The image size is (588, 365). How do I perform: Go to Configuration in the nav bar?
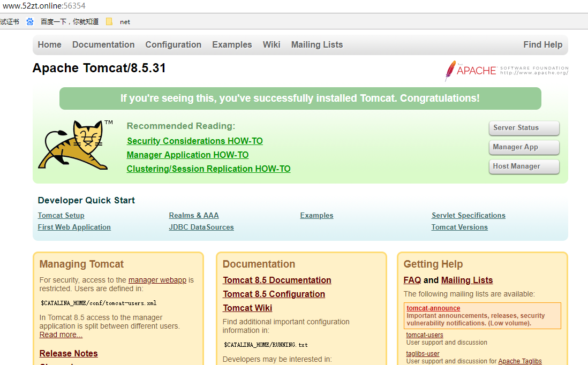click(174, 44)
